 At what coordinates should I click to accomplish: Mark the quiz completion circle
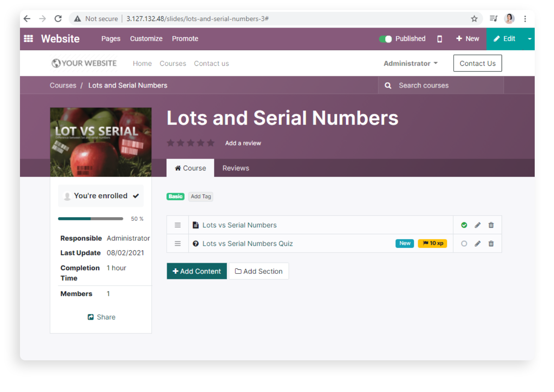point(464,244)
